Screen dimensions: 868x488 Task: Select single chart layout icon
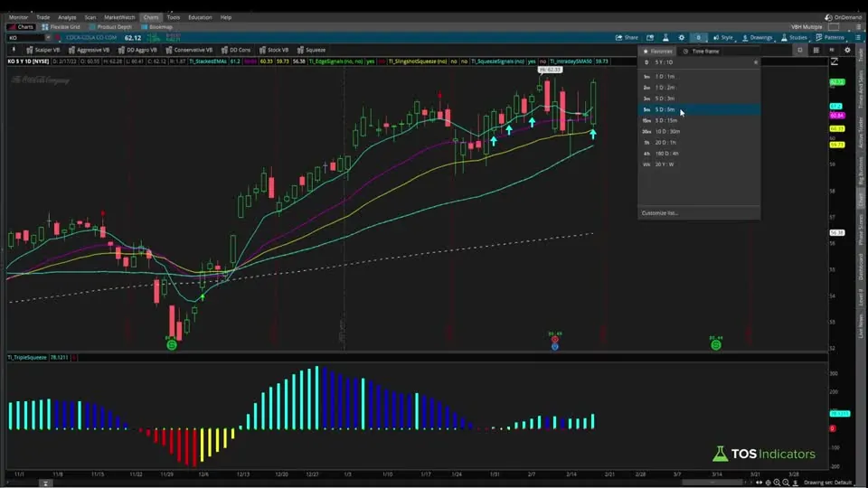[800, 50]
